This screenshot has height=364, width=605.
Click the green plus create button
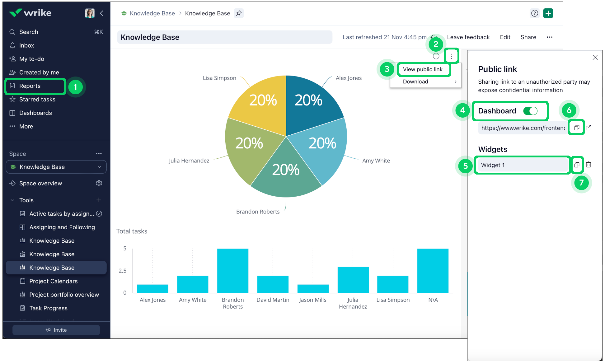pyautogui.click(x=548, y=13)
